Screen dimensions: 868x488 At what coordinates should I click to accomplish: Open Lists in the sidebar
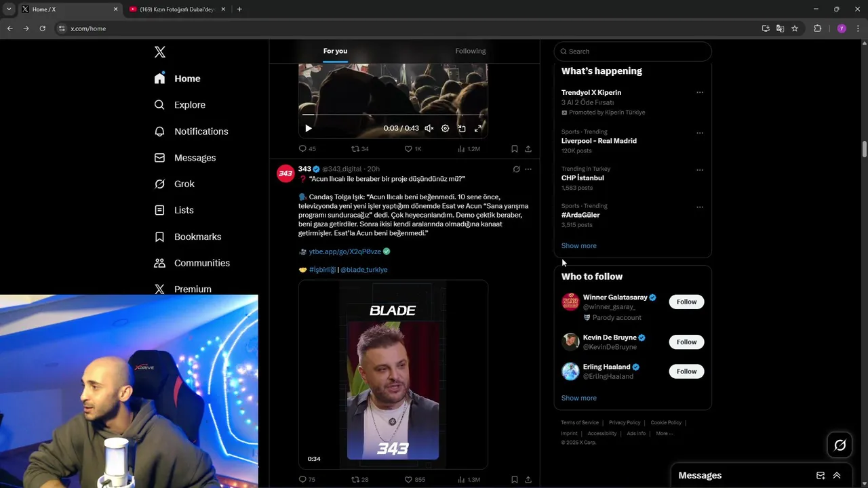point(174,210)
